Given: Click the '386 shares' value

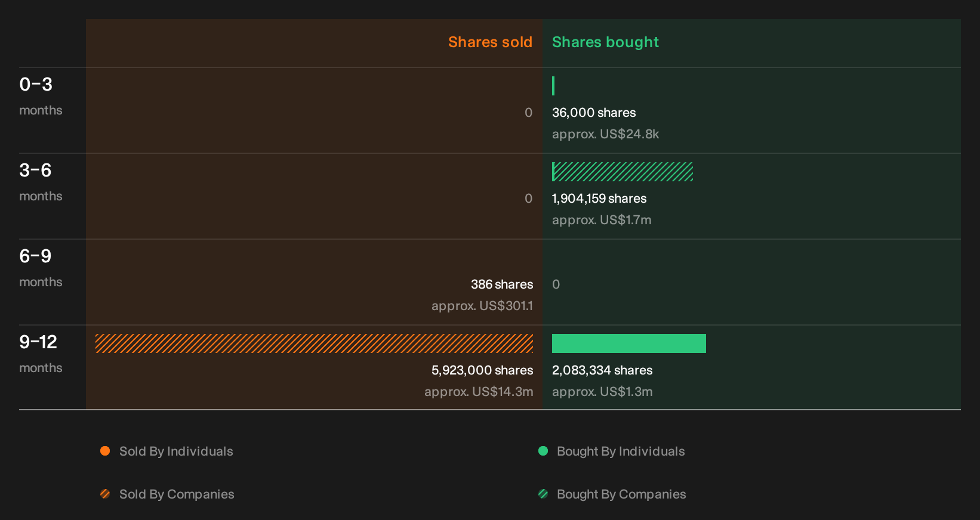Looking at the screenshot, I should (x=502, y=284).
